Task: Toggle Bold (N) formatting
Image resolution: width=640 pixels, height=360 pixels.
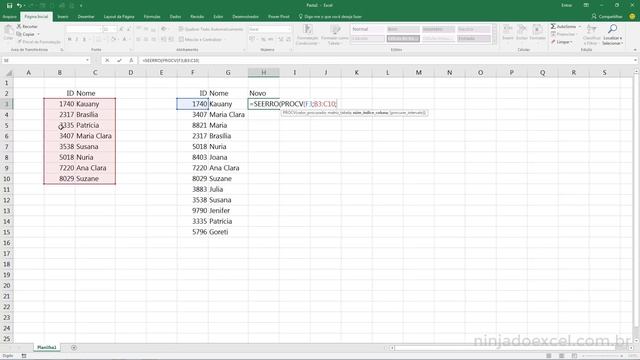Action: (69, 39)
